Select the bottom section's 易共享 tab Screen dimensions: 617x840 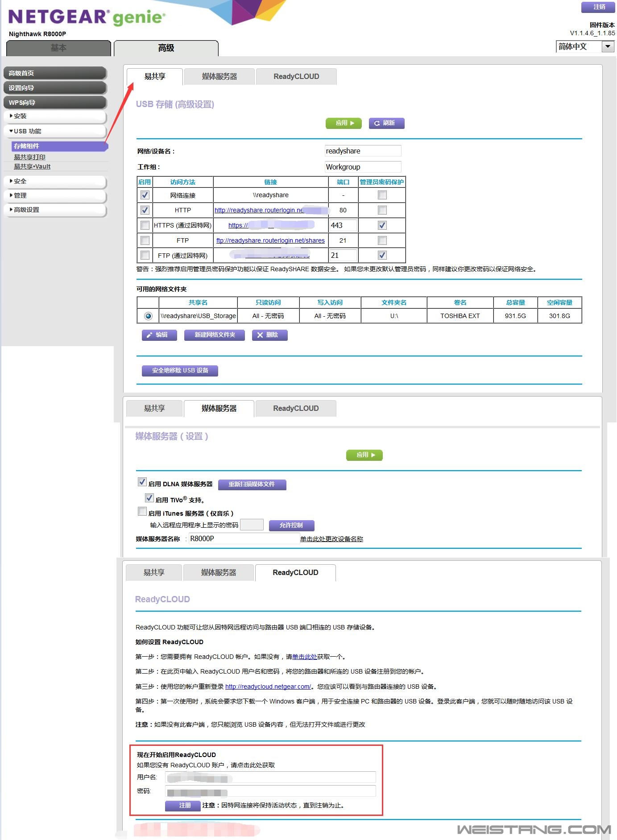(x=154, y=573)
